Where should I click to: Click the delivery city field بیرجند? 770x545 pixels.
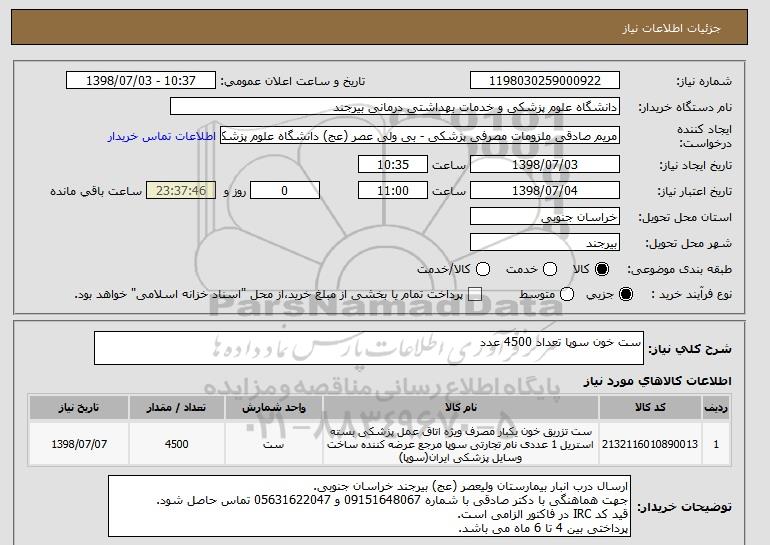pos(545,243)
